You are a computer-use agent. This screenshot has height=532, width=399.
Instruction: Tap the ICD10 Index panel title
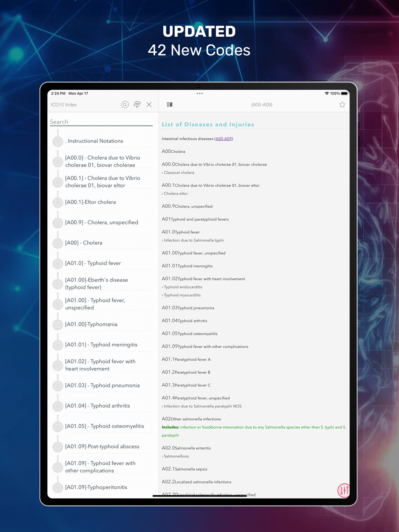coord(64,104)
